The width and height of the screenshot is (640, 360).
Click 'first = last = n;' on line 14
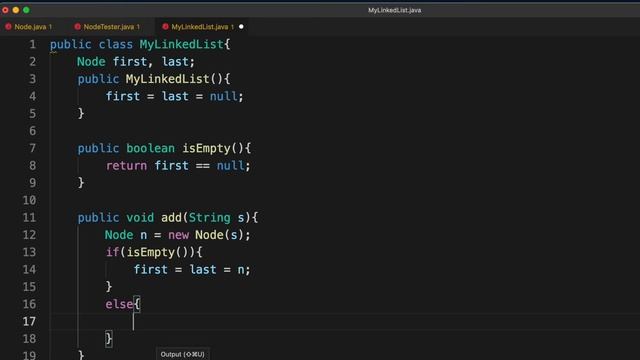click(x=192, y=270)
